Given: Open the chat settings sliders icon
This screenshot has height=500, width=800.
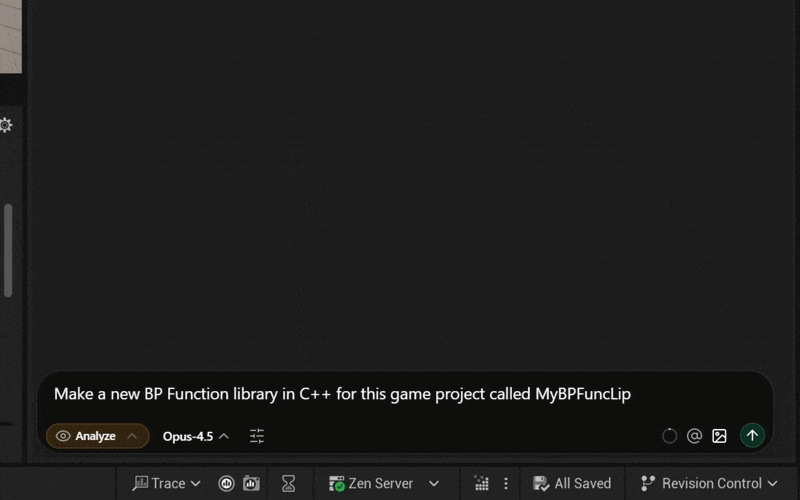Looking at the screenshot, I should click(x=257, y=436).
